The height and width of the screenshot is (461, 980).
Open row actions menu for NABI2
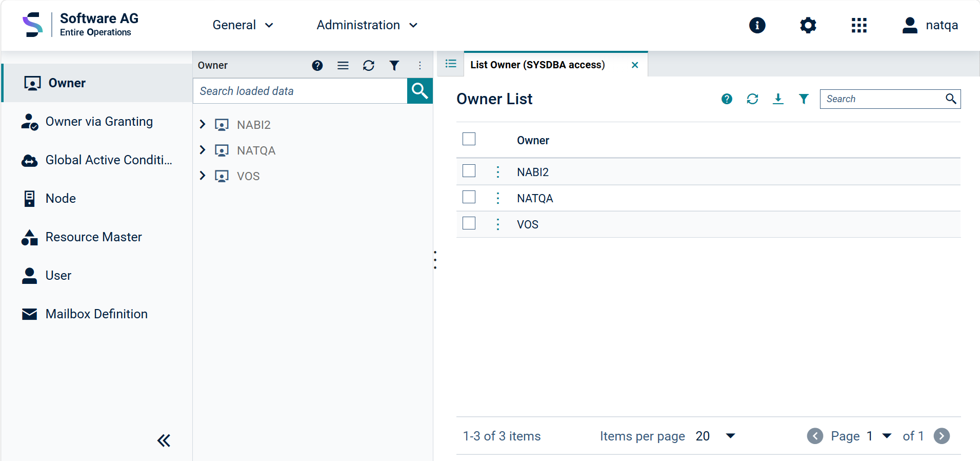(497, 172)
